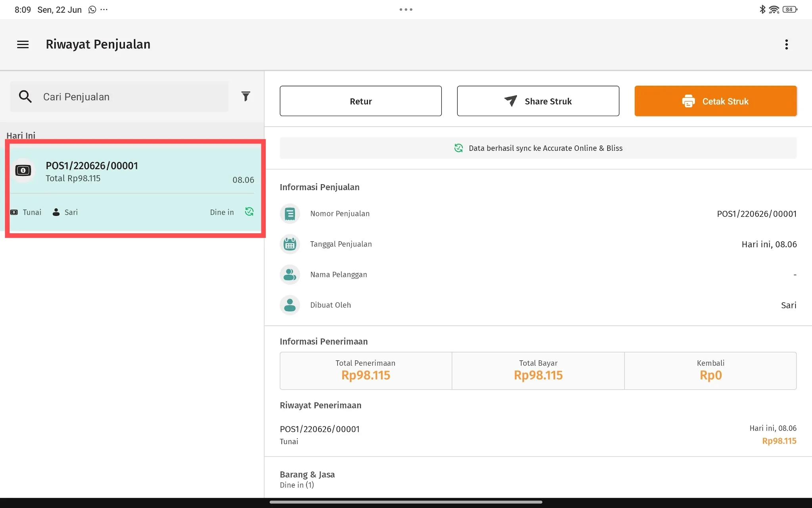Click the Total Penerimaan Rp98.115 box

[366, 371]
